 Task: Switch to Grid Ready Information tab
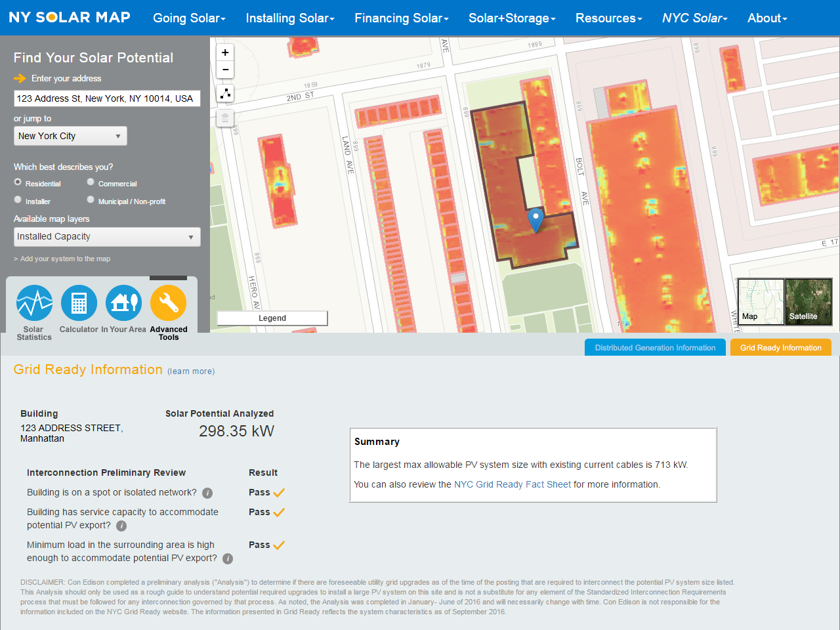(x=781, y=347)
